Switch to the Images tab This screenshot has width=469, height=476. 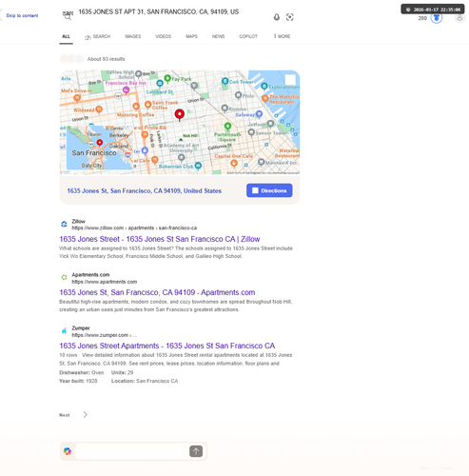pos(133,36)
